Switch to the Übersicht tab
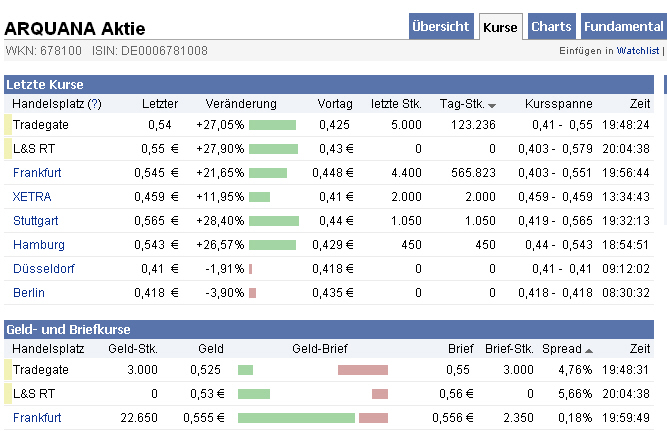 point(440,27)
